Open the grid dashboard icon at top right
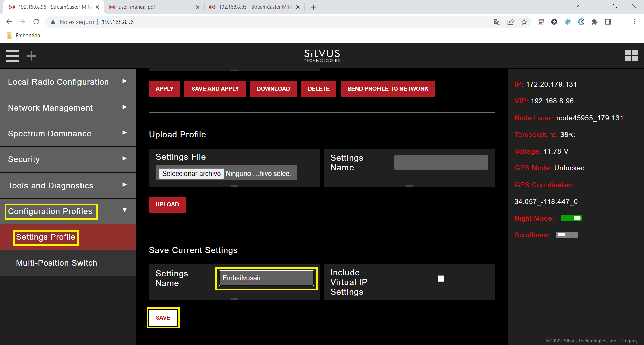 (x=631, y=56)
